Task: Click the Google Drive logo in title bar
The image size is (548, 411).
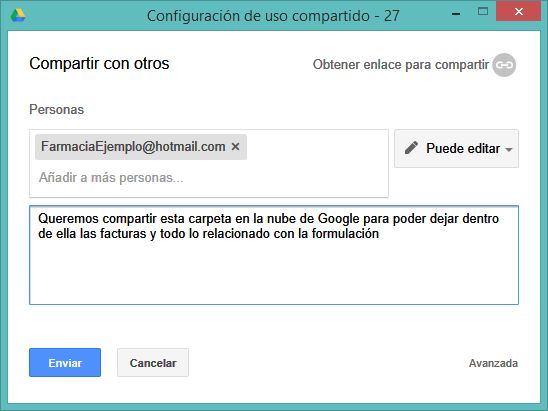Action: click(x=18, y=15)
